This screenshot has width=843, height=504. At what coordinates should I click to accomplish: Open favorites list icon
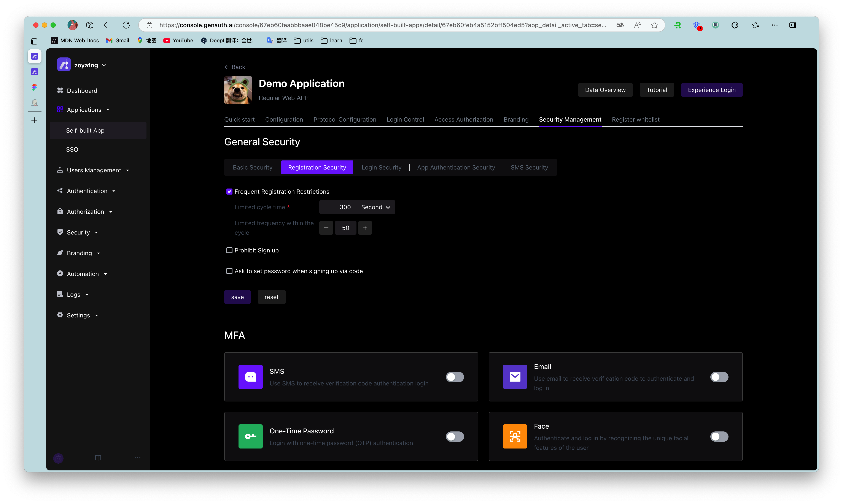tap(755, 25)
